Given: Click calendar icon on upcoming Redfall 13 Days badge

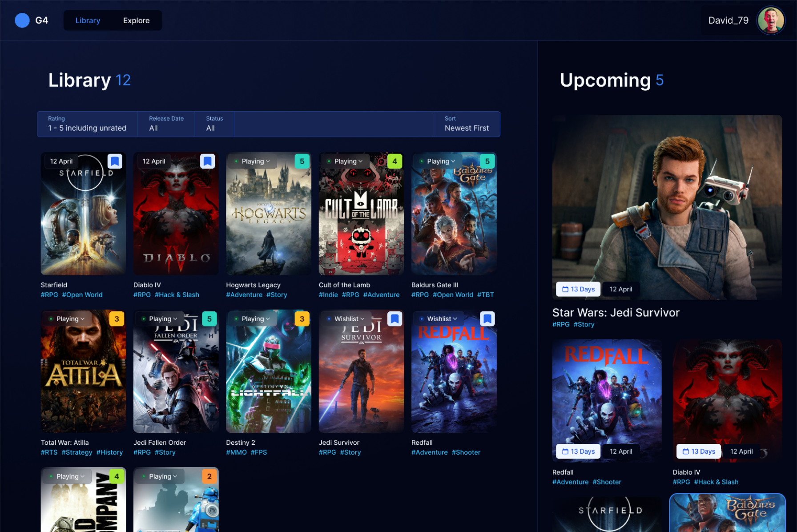Looking at the screenshot, I should [565, 451].
